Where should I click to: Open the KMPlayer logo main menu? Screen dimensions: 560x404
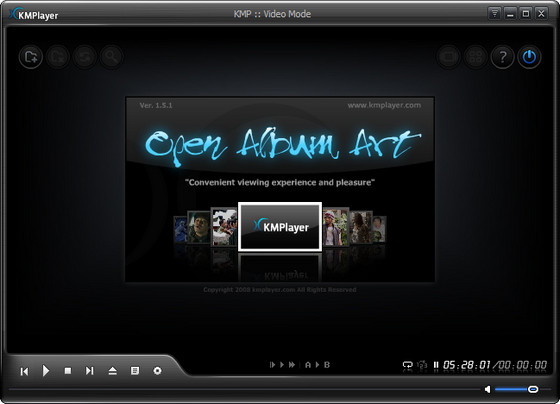pos(34,14)
